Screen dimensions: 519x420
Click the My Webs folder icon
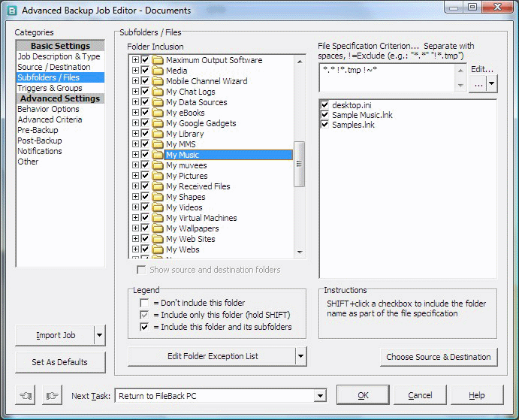[158, 249]
